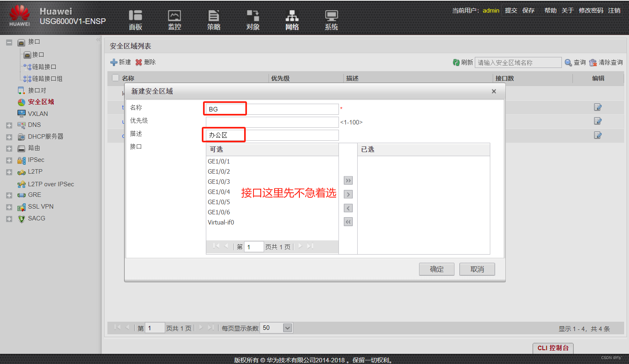Open the 关于 about link
The image size is (629, 364).
(x=568, y=11)
